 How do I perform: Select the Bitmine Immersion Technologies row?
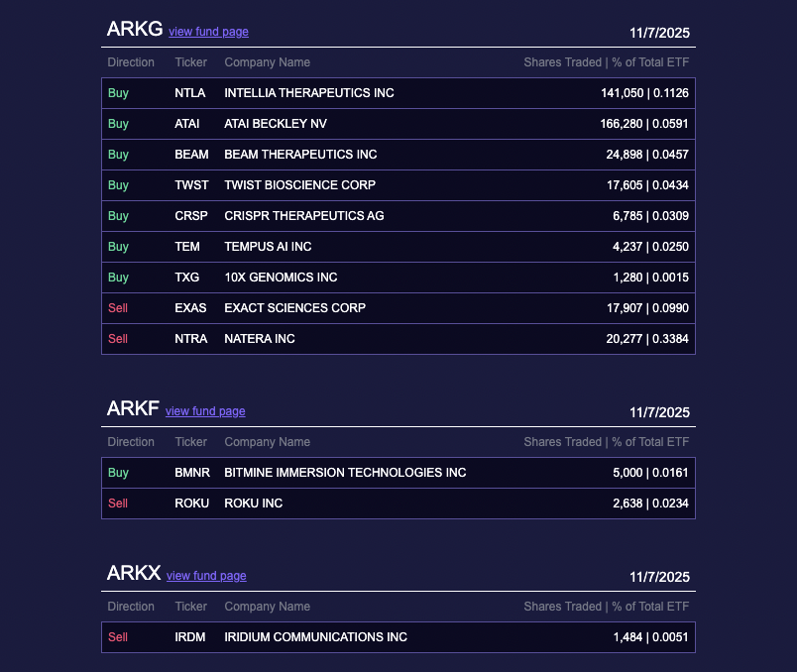pos(398,473)
